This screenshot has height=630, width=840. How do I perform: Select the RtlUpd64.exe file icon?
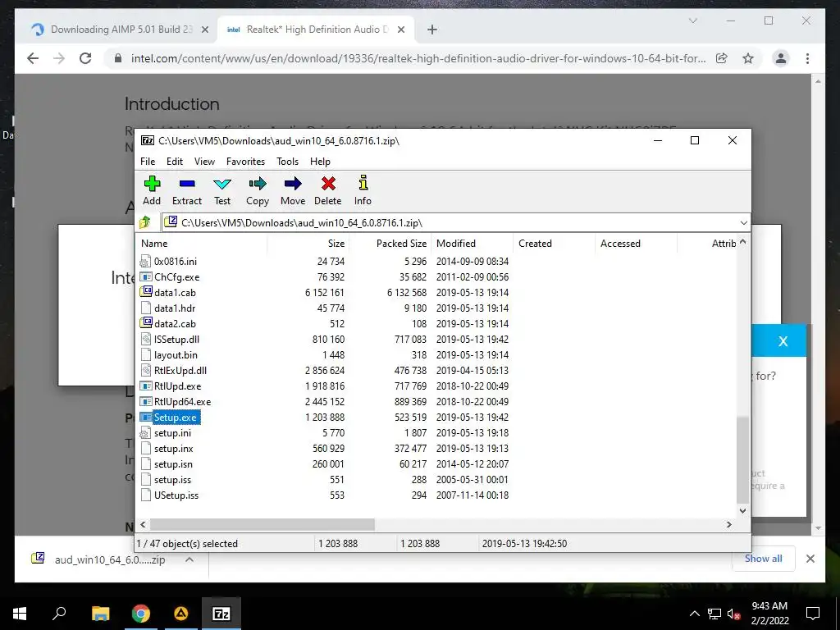[146, 401]
